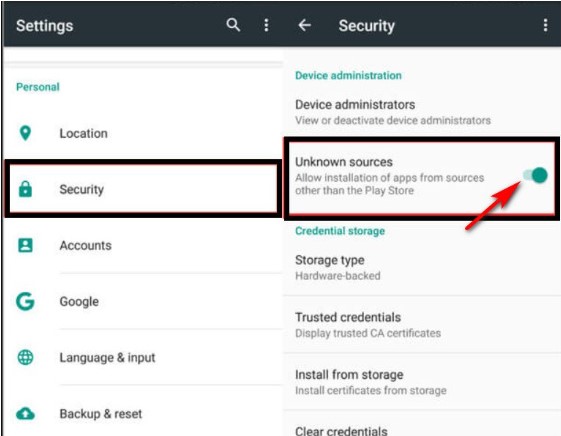Tap the Language globe icon
Image resolution: width=561 pixels, height=436 pixels.
click(x=25, y=357)
